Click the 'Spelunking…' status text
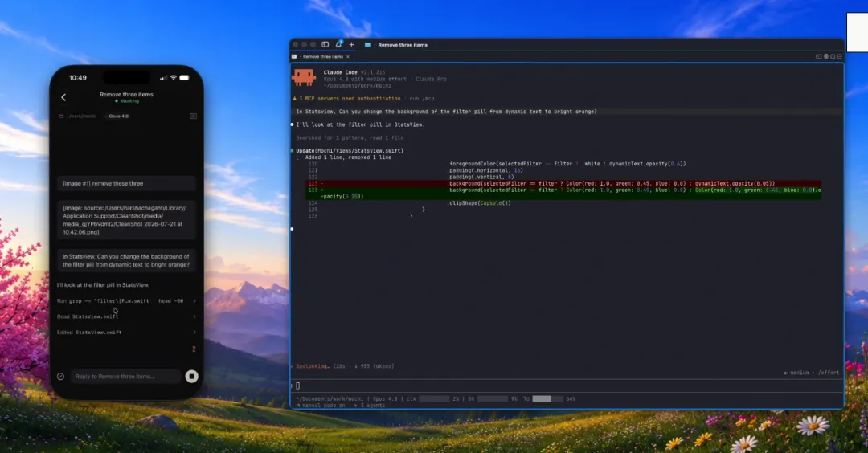 (x=313, y=366)
